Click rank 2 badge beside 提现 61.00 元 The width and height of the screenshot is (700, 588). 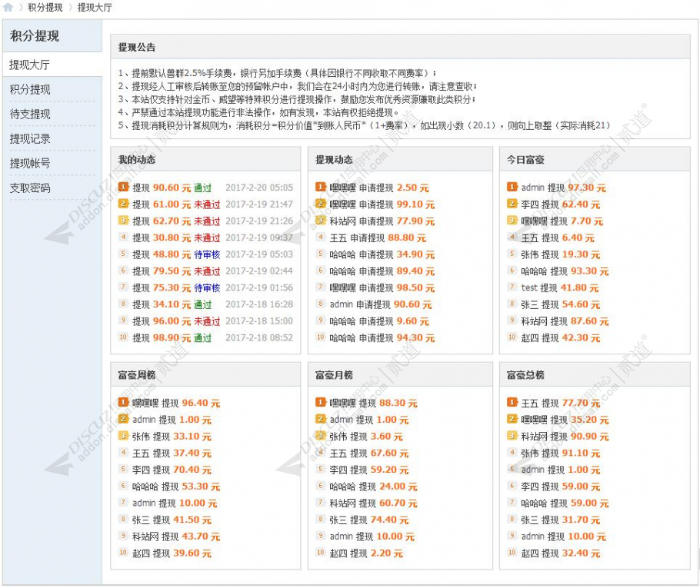[123, 204]
